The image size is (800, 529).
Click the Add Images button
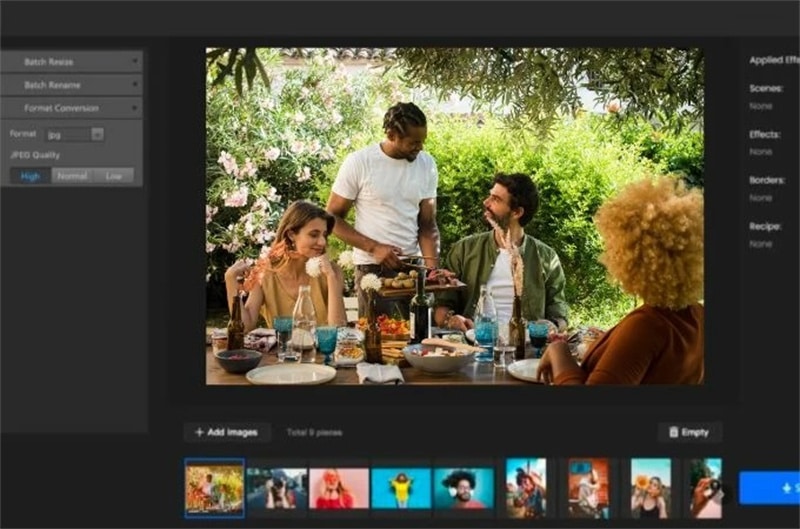(227, 432)
